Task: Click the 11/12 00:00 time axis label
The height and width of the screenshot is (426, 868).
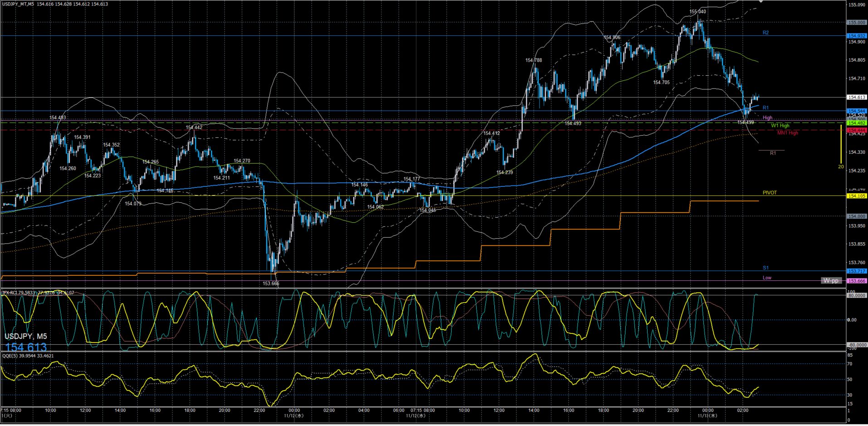Action: (294, 413)
